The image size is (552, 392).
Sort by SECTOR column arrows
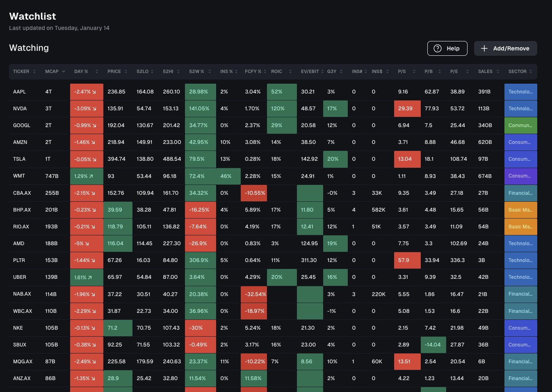[x=531, y=71]
